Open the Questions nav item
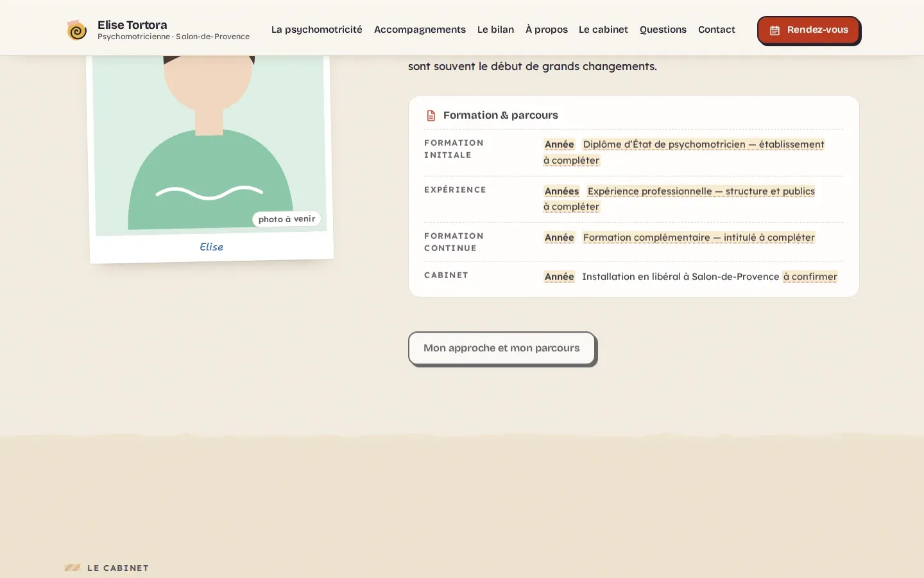Screen dimensions: 924x578 pos(663,30)
